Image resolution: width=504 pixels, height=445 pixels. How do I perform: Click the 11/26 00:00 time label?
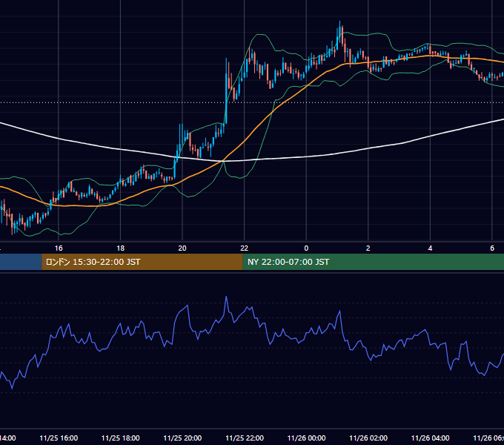click(x=306, y=438)
